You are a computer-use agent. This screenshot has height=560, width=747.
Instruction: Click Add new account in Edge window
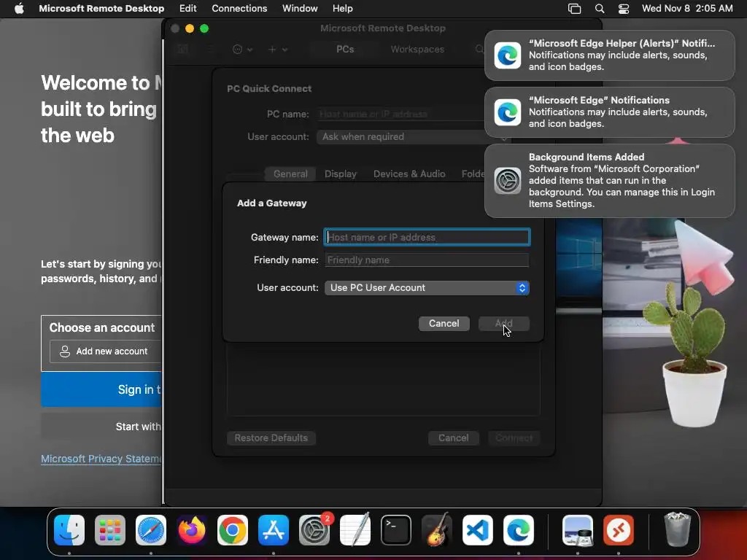[x=106, y=351]
